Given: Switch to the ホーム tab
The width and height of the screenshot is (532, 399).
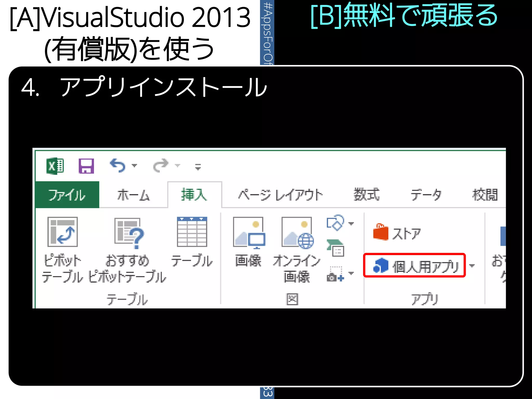Looking at the screenshot, I should pos(134,195).
